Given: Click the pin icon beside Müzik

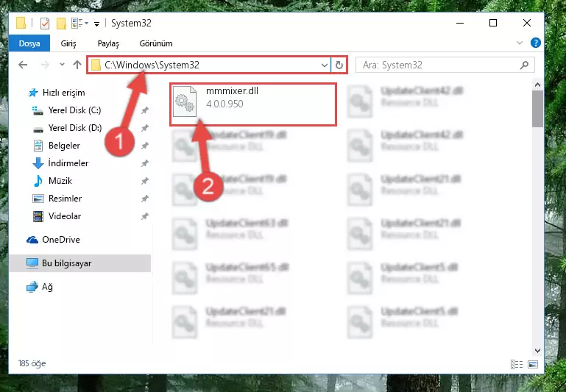Looking at the screenshot, I should pos(145,181).
